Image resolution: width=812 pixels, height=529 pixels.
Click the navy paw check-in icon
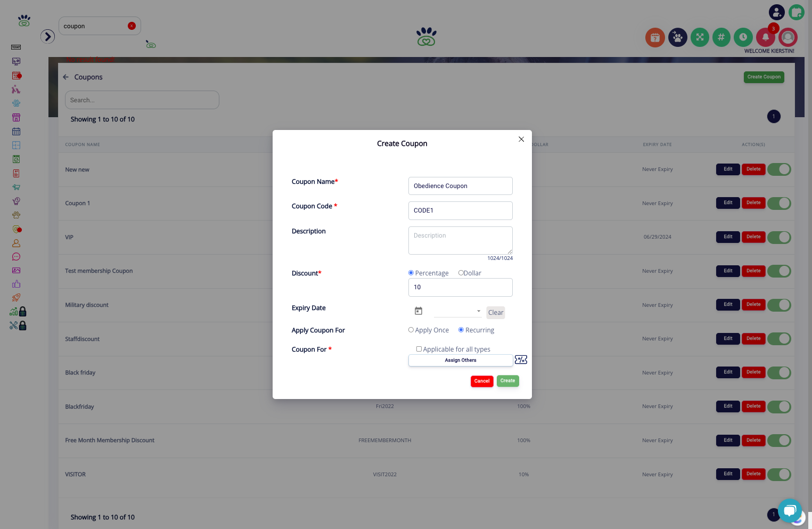point(677,37)
